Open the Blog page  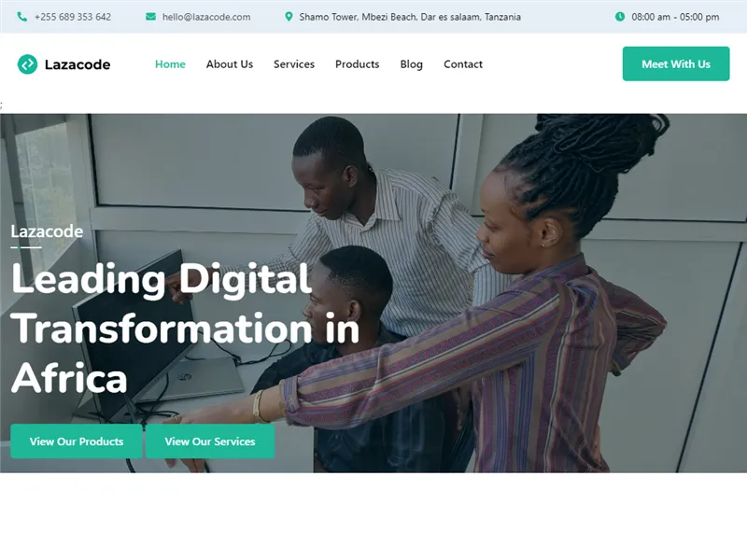coord(412,64)
